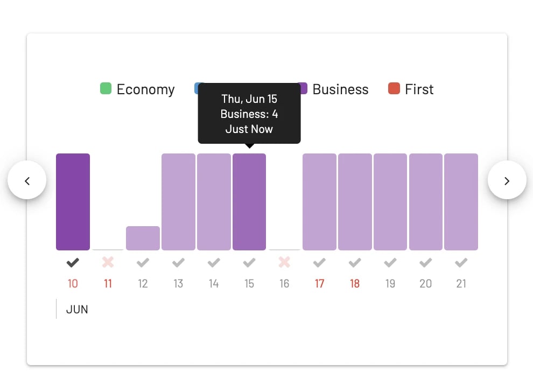The height and width of the screenshot is (392, 533).
Task: Select the dark purple June 10 bar
Action: pyautogui.click(x=73, y=202)
